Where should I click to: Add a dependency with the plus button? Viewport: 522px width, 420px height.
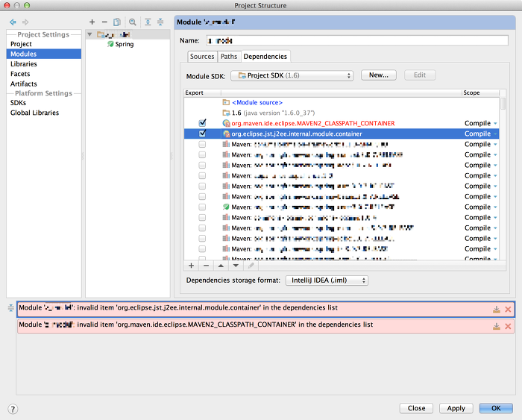[x=191, y=266]
